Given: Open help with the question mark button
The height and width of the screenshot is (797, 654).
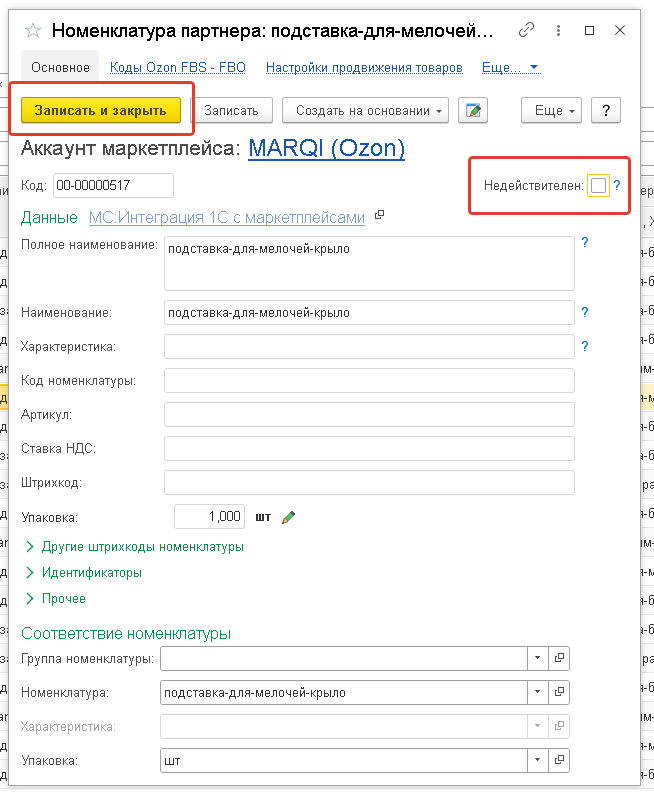Looking at the screenshot, I should click(x=606, y=110).
